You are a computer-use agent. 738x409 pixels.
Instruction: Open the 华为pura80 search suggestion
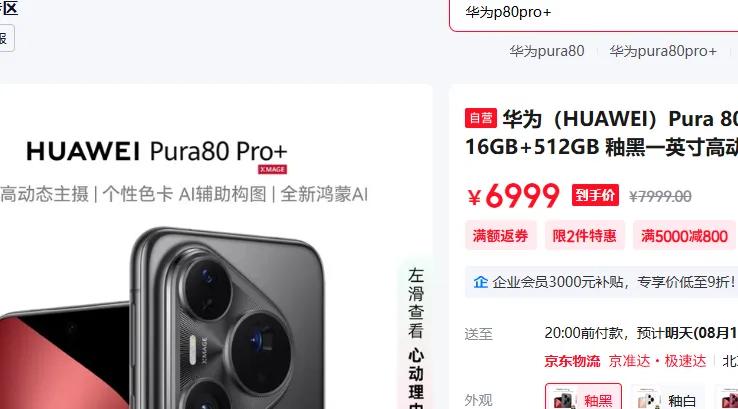(x=547, y=51)
